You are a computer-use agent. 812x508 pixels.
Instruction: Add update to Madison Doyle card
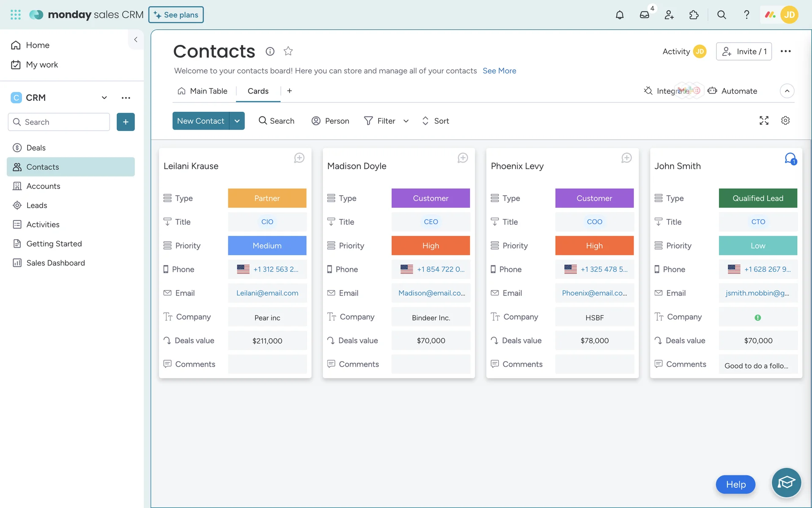tap(463, 158)
